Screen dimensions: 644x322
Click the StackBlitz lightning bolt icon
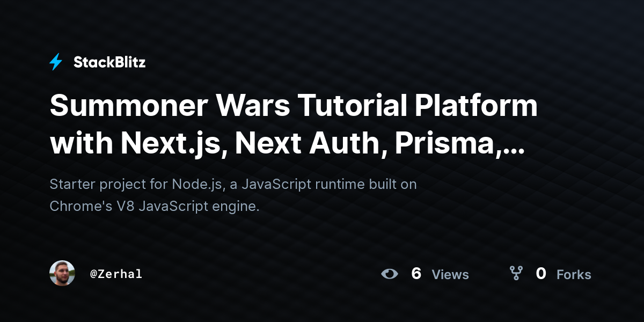point(56,62)
